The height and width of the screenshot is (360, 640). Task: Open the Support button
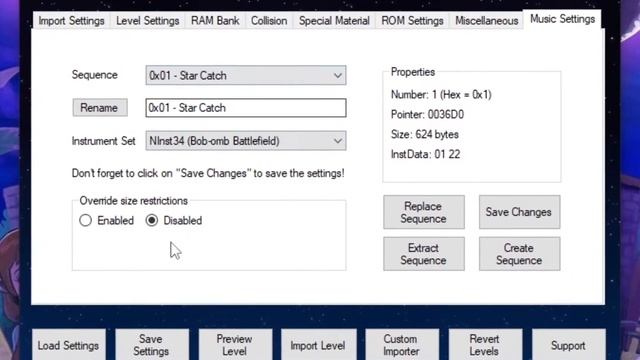pos(568,345)
